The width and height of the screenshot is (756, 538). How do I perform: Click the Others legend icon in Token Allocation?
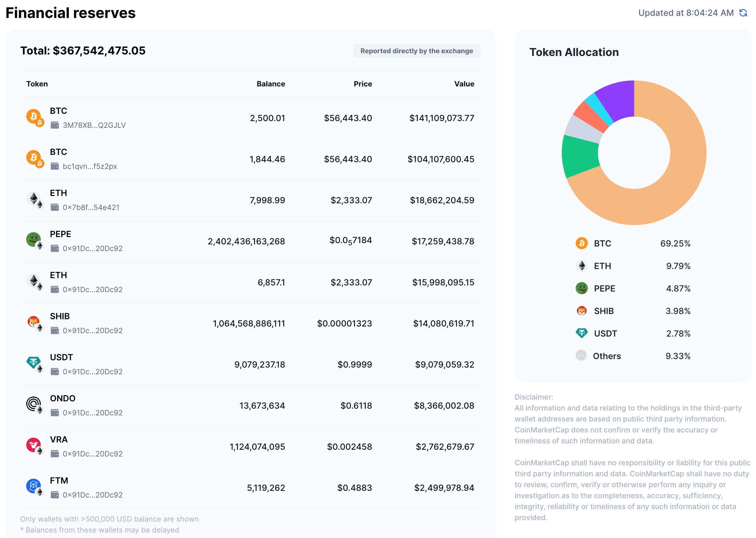click(581, 356)
